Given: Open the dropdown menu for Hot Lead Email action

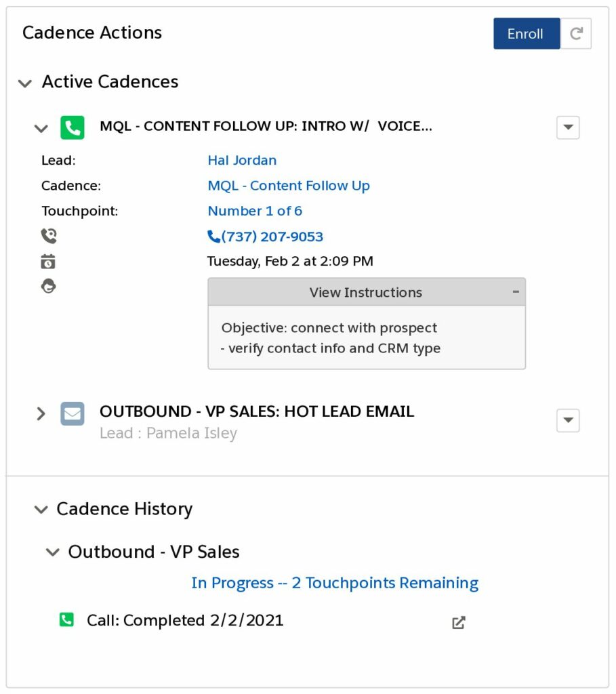Looking at the screenshot, I should click(568, 420).
